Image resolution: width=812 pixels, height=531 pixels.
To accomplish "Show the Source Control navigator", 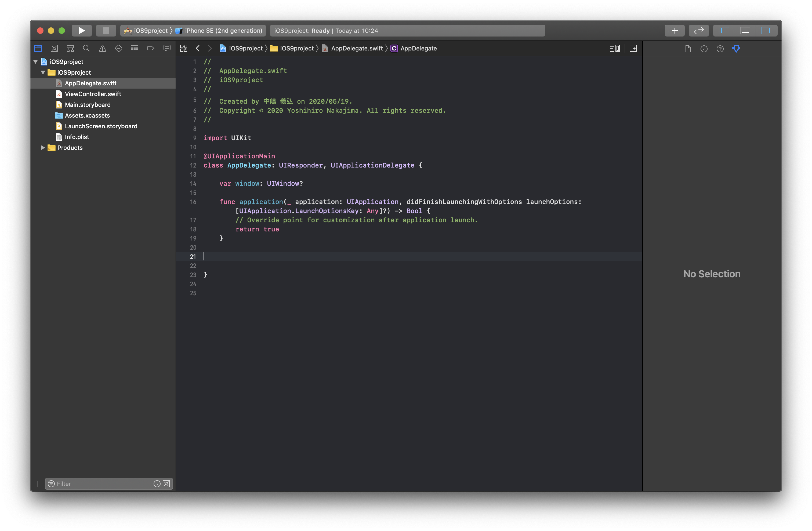I will 54,48.
